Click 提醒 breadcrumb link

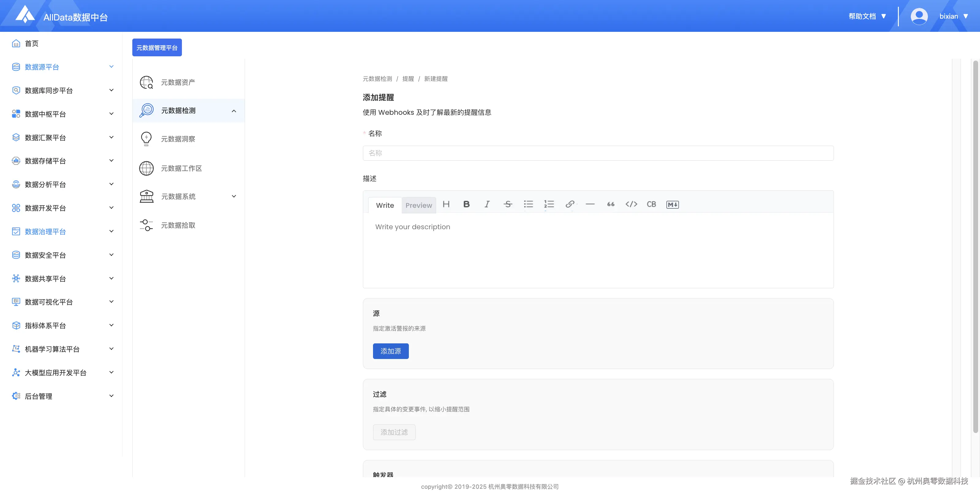click(408, 79)
